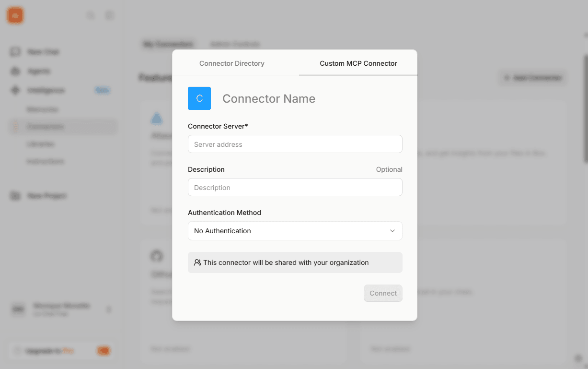This screenshot has width=588, height=369.
Task: Expand account options for Monique Morello
Action: [x=109, y=309]
